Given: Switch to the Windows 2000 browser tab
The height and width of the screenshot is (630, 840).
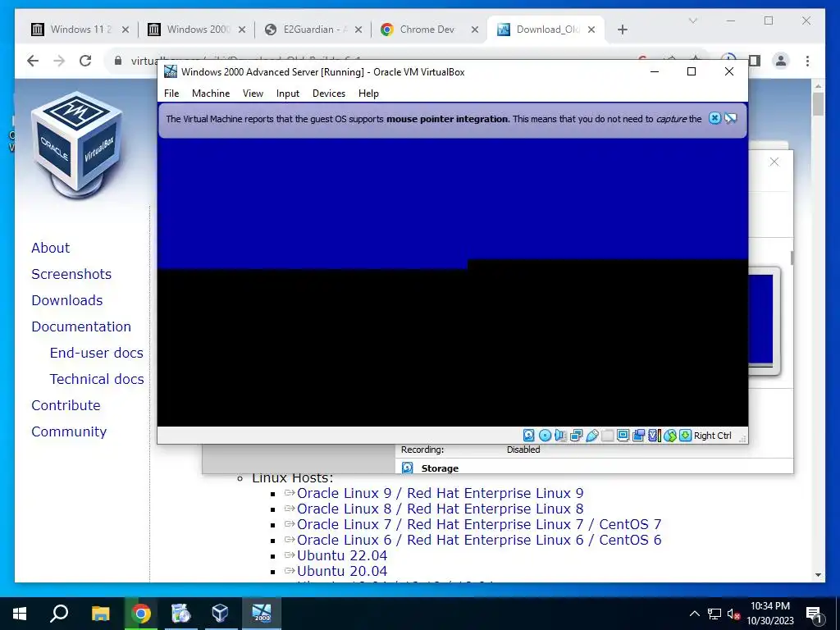Looking at the screenshot, I should click(197, 30).
